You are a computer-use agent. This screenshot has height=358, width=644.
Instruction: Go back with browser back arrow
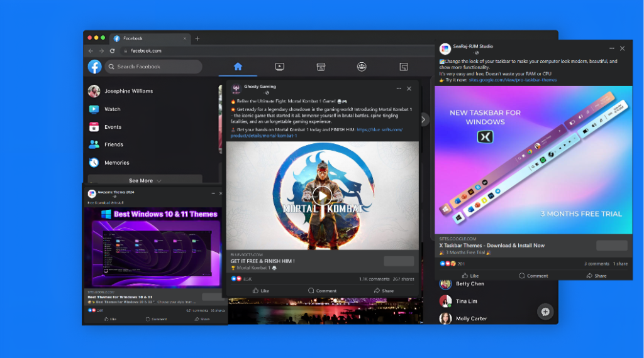click(x=91, y=51)
